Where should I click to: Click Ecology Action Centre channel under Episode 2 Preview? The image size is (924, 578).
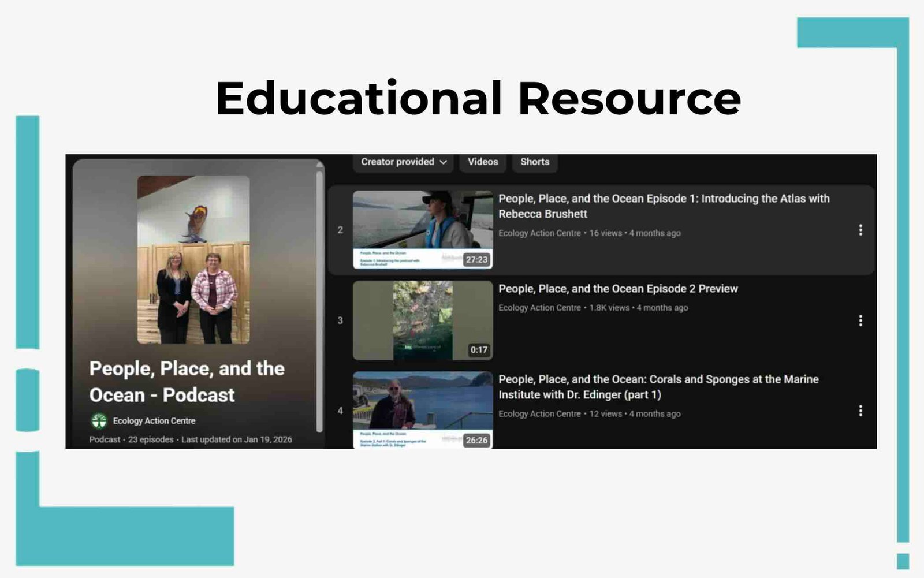click(x=540, y=308)
